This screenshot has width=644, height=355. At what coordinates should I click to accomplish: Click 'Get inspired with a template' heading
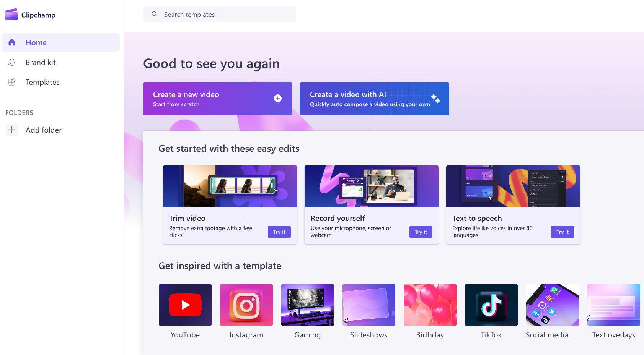220,266
